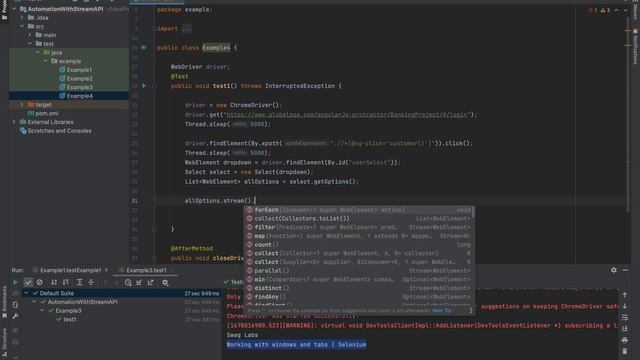Image resolution: width=640 pixels, height=360 pixels.
Task: Expand the folded import statement
Action: 186,29
